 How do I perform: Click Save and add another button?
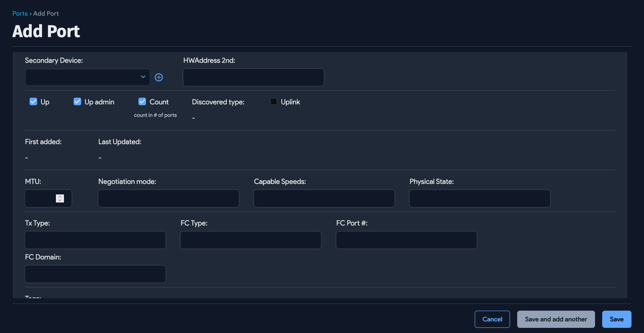point(556,319)
